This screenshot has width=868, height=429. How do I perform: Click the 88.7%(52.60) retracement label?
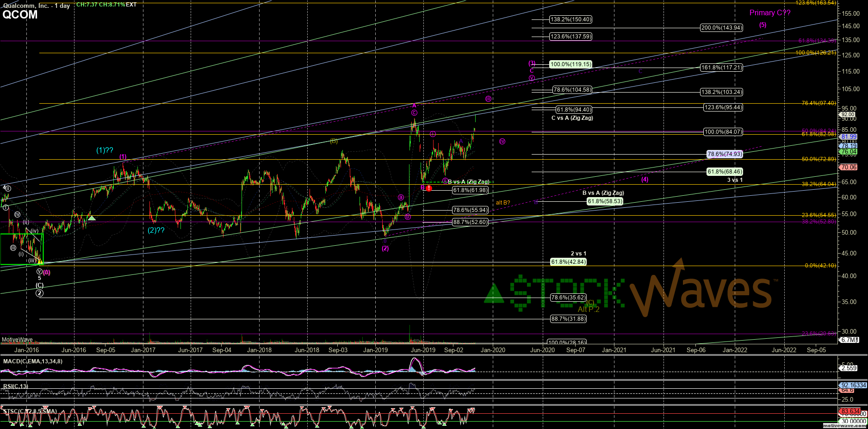470,222
